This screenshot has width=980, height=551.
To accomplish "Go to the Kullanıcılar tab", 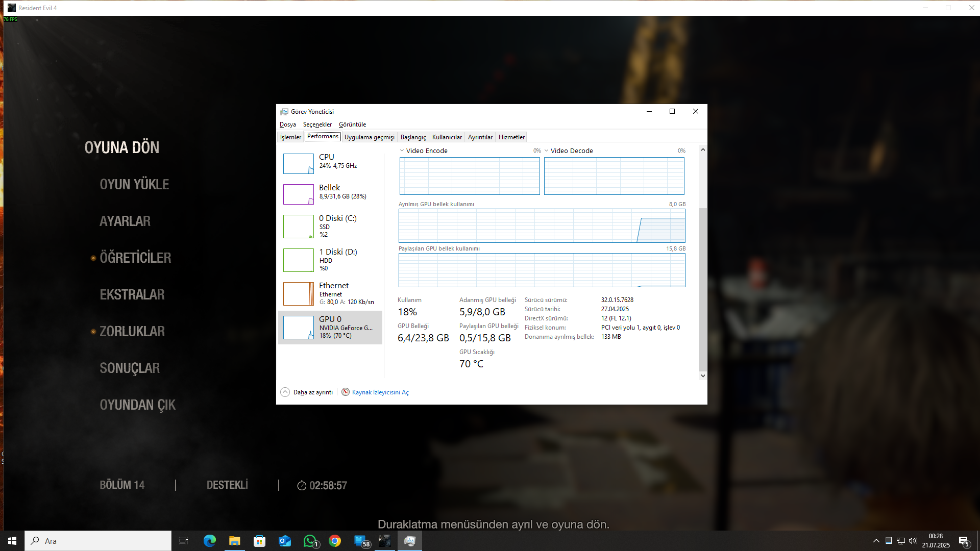I will [447, 137].
